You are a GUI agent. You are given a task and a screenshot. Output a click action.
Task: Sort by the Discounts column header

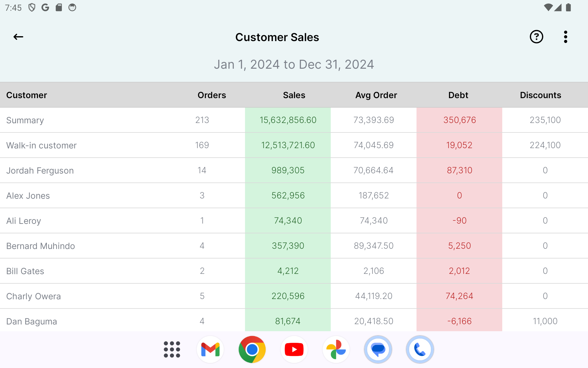(x=541, y=95)
